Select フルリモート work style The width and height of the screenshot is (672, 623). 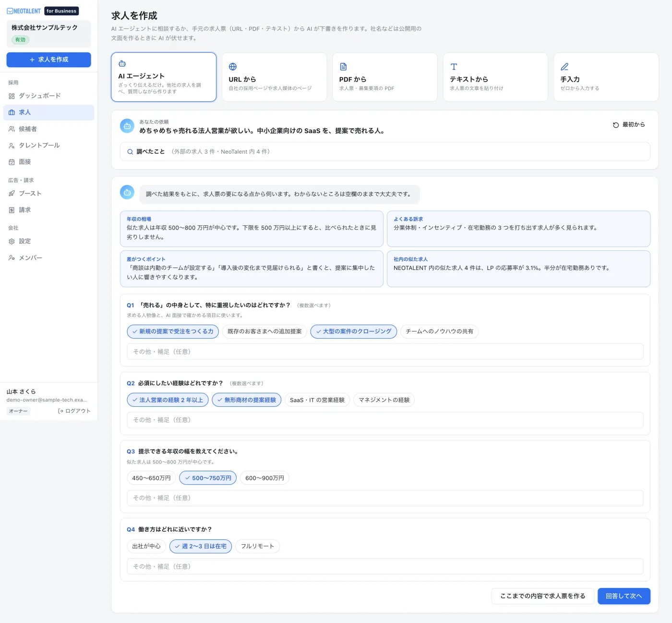tap(258, 547)
